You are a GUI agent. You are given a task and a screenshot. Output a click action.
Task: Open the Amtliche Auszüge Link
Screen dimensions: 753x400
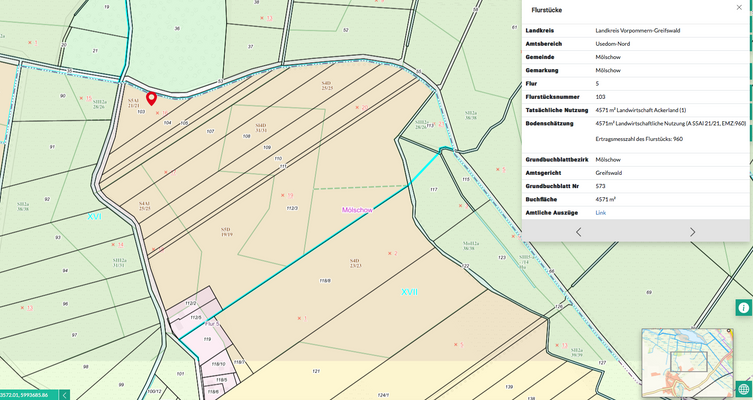600,213
